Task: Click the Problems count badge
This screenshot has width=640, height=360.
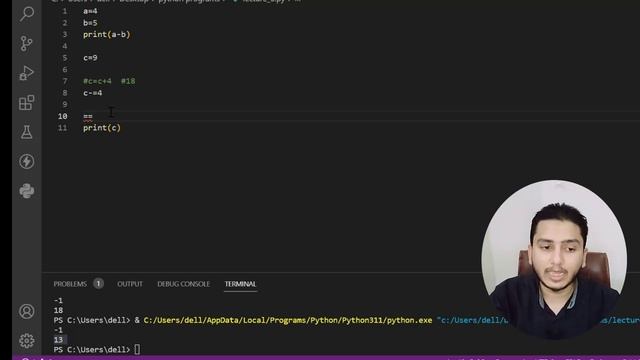Action: coord(98,284)
